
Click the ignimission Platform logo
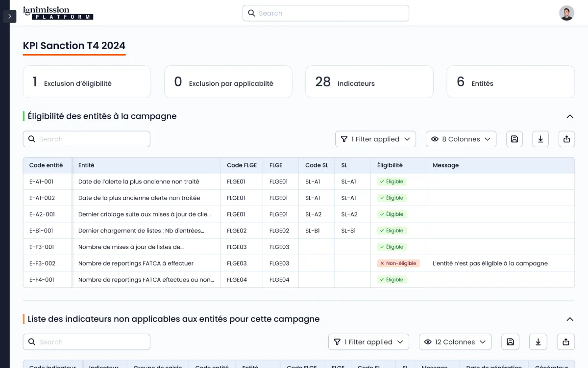pyautogui.click(x=58, y=13)
